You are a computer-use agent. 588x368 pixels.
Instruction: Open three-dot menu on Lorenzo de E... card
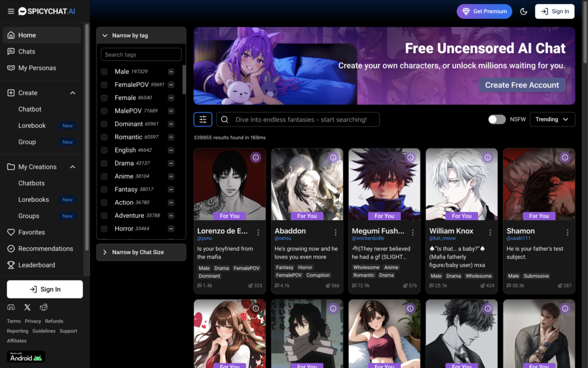tap(258, 232)
